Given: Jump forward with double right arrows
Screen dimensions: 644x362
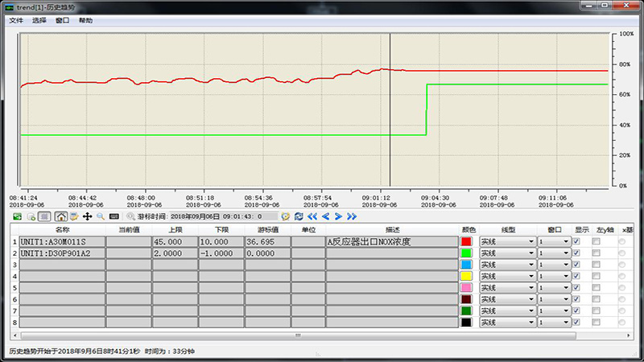Looking at the screenshot, I should [352, 216].
